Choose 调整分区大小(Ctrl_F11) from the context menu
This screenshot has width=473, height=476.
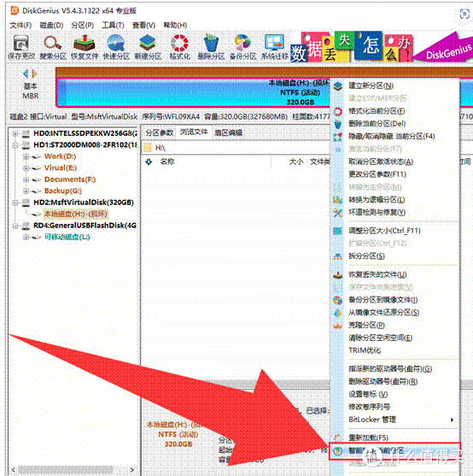coord(395,231)
